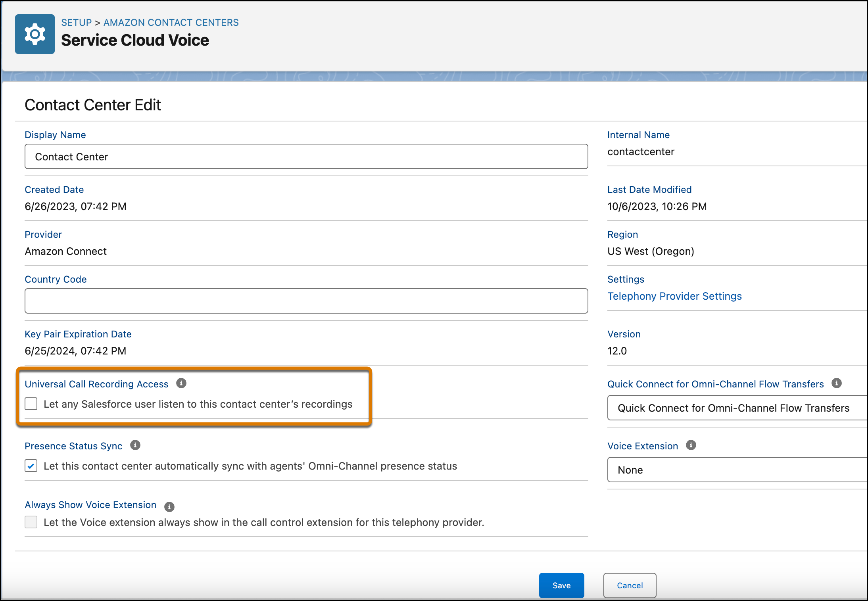The image size is (868, 601).
Task: Open info icon beside Always Show Voice Extension
Action: coord(169,507)
